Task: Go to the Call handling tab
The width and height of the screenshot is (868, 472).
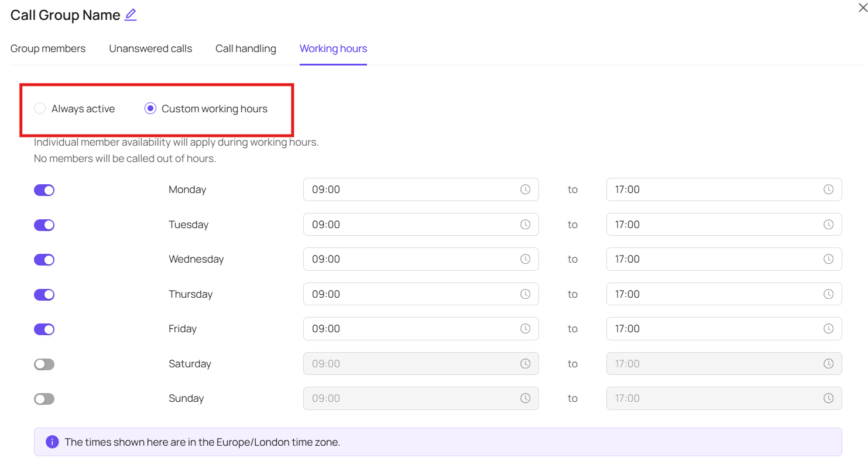Action: [x=246, y=49]
